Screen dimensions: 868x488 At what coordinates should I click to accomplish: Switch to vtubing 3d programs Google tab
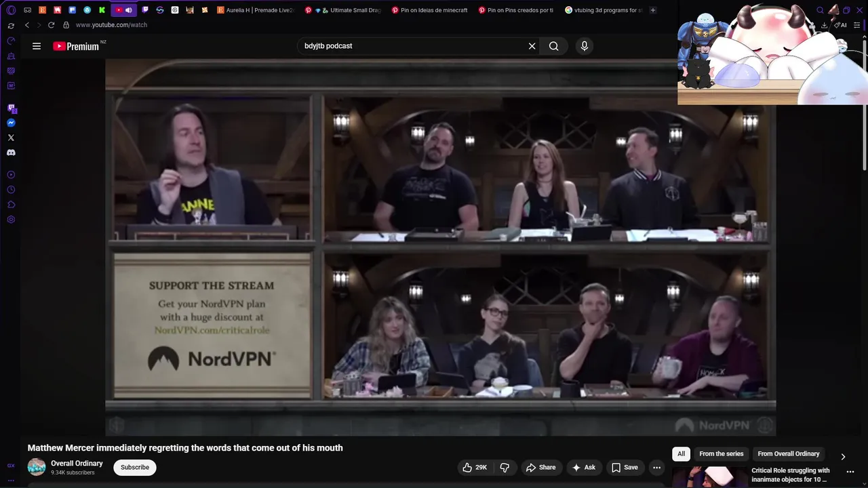[x=604, y=10]
